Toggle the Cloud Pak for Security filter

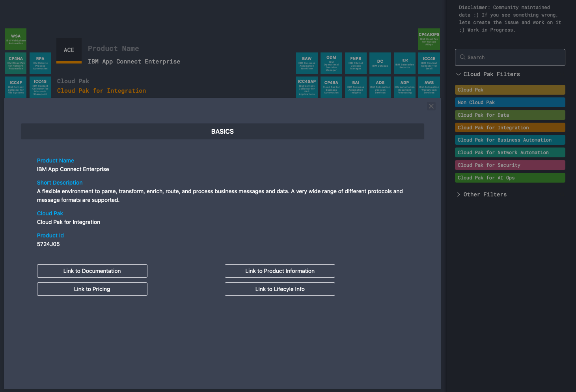(x=510, y=165)
